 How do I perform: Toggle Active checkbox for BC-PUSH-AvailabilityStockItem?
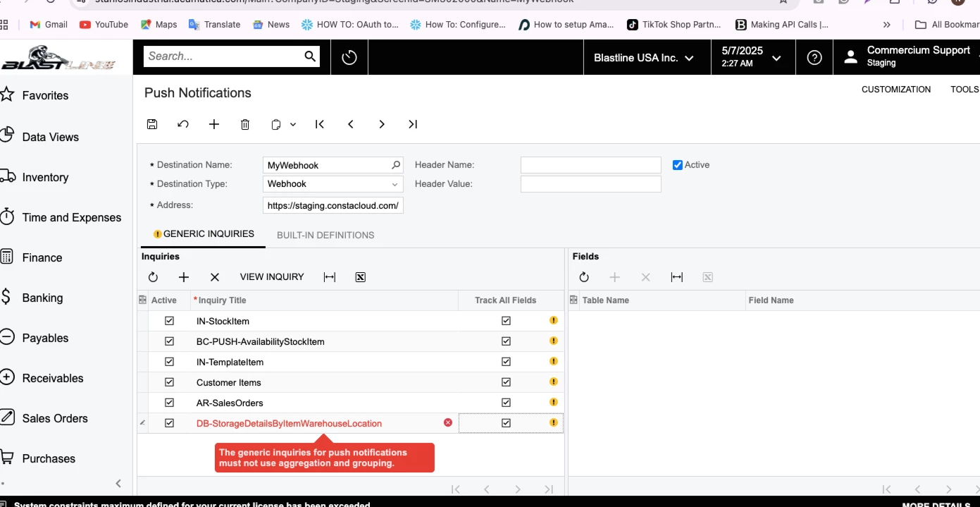pos(169,341)
